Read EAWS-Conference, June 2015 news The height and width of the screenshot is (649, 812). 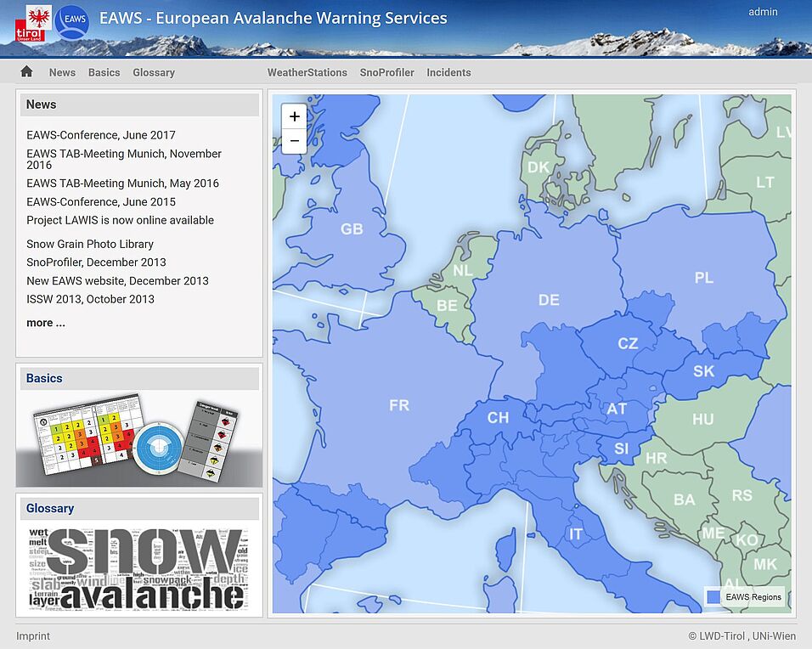point(101,202)
